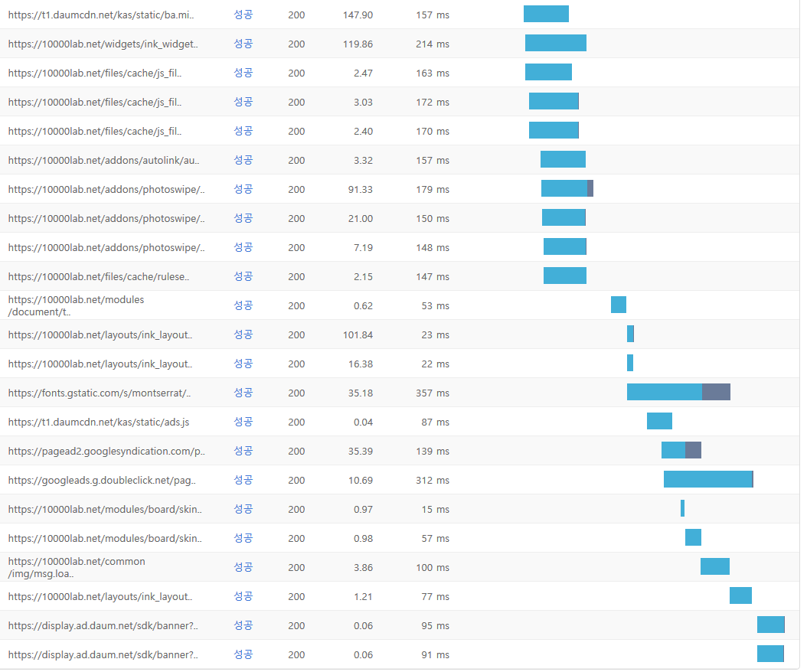The image size is (807, 672).
Task: Select the photoswipe URL with size 91.33
Action: click(x=106, y=189)
